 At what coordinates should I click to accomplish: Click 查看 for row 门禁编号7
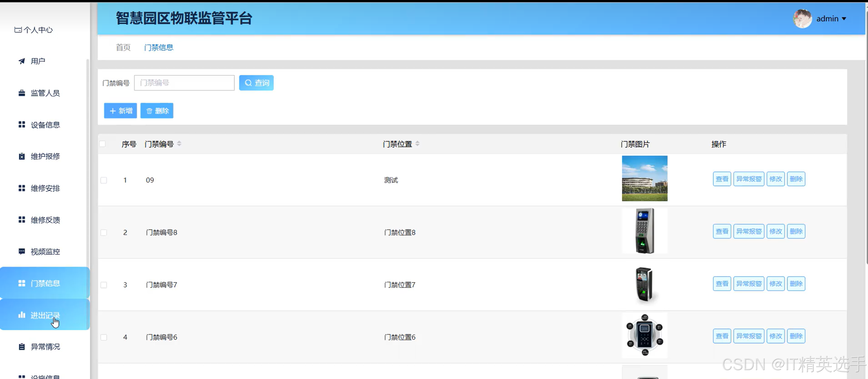tap(722, 284)
